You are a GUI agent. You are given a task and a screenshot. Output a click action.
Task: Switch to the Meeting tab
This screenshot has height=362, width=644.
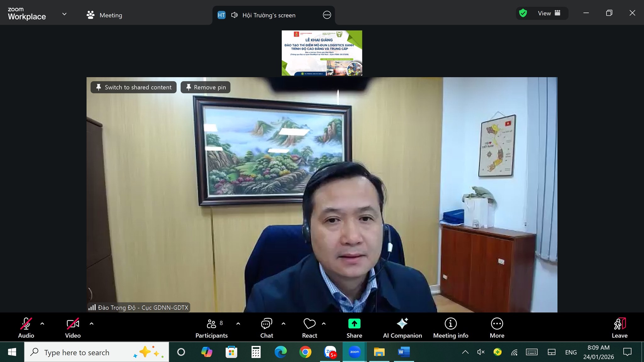(x=104, y=15)
